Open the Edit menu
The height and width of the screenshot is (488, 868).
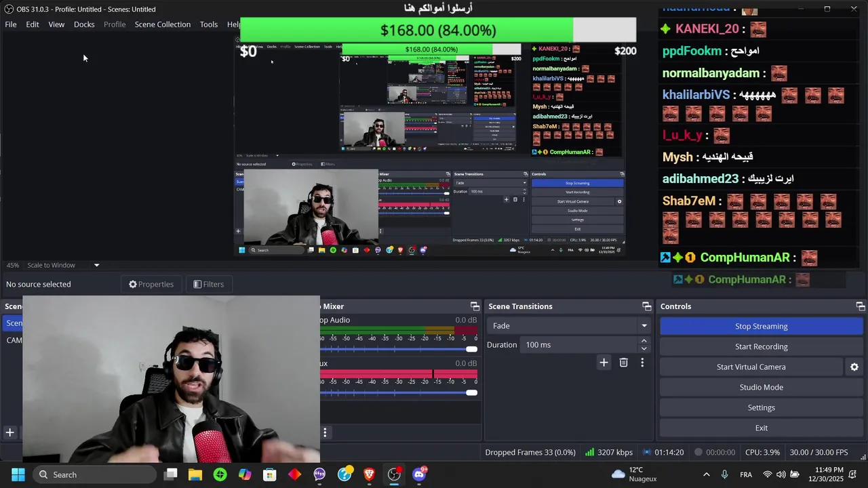(33, 24)
